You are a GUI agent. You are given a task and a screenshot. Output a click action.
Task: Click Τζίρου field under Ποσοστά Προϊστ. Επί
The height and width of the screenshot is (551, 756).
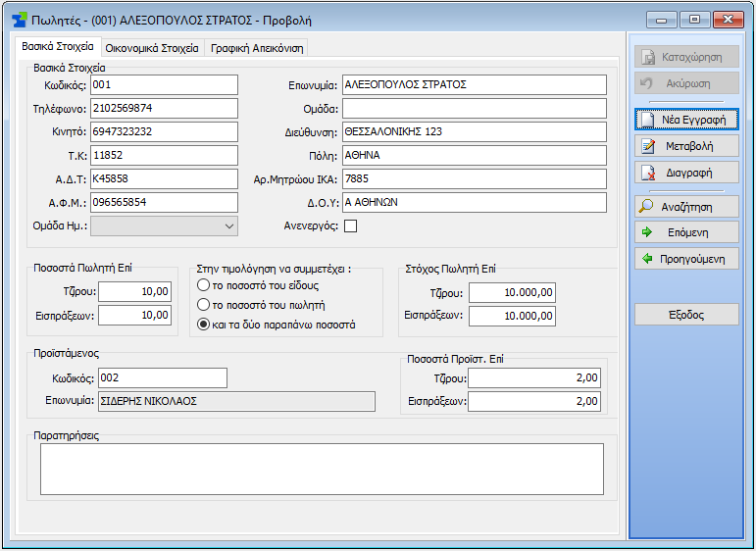pos(534,377)
